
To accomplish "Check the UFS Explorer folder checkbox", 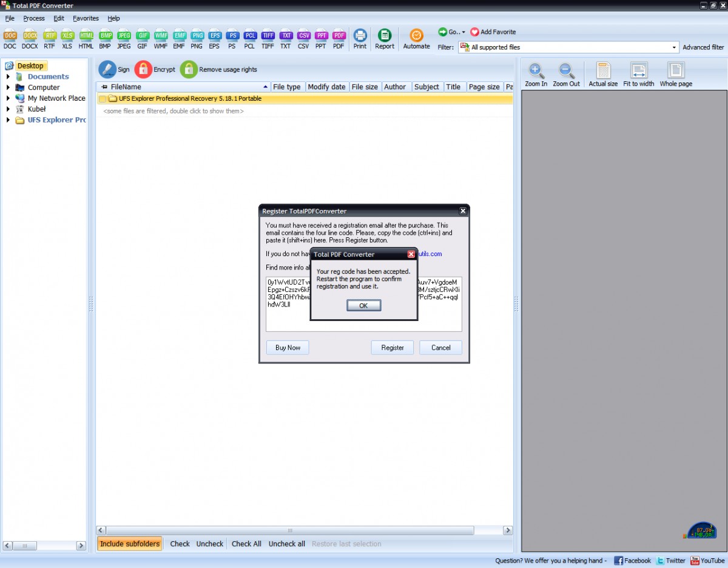I will tap(103, 99).
